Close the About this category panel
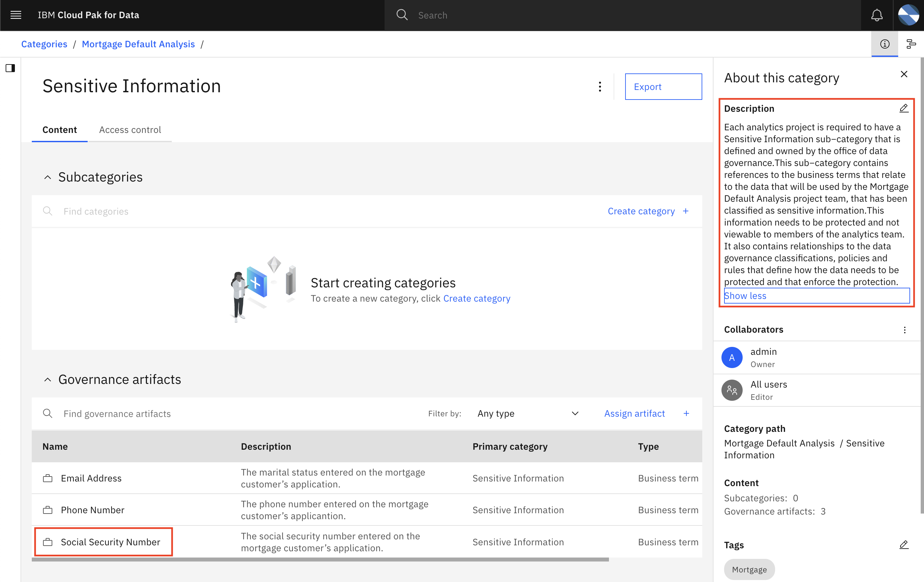Image resolution: width=924 pixels, height=582 pixels. coord(904,74)
